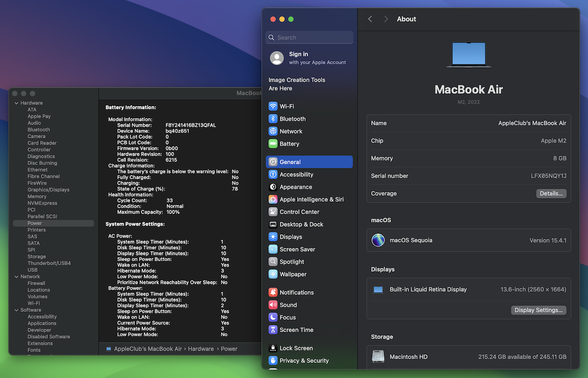Click the 215.24 GB available storage text
Screen dimensions: 588x378
pyautogui.click(x=522, y=357)
